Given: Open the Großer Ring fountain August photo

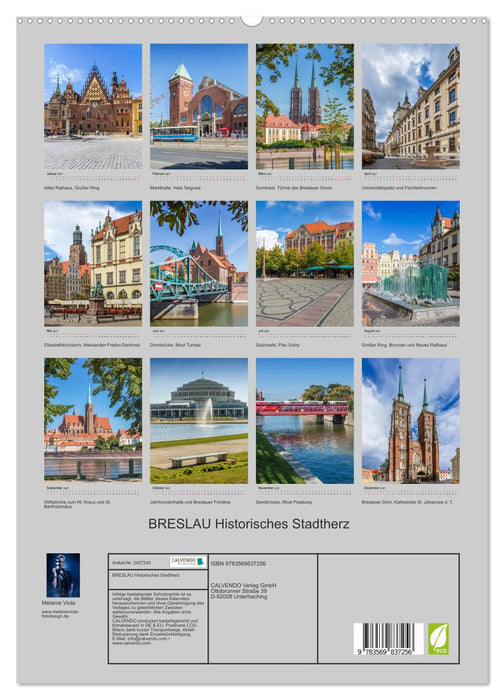Looking at the screenshot, I should tap(411, 263).
